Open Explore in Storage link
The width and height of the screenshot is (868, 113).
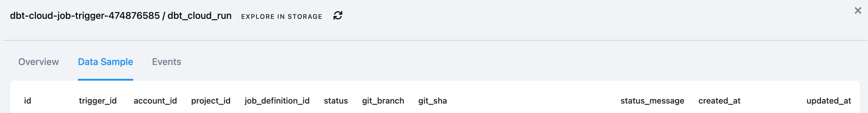click(281, 16)
